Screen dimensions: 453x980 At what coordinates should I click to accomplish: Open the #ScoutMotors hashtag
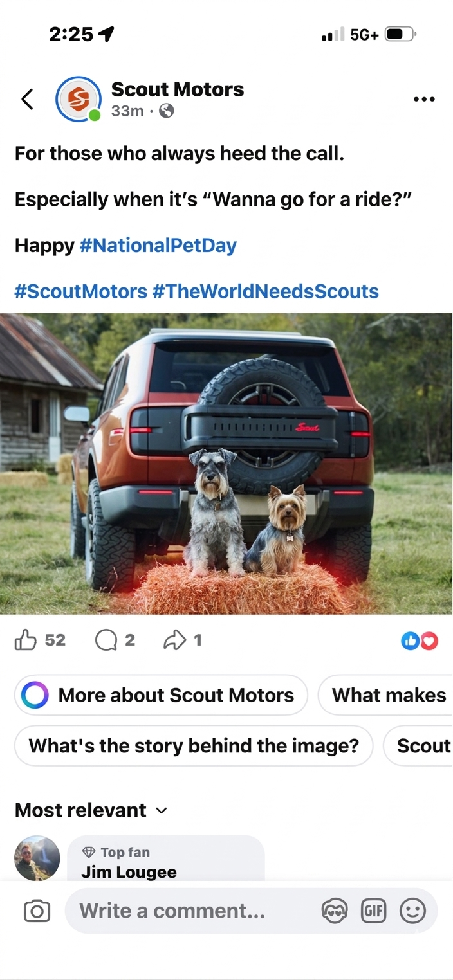pyautogui.click(x=81, y=291)
